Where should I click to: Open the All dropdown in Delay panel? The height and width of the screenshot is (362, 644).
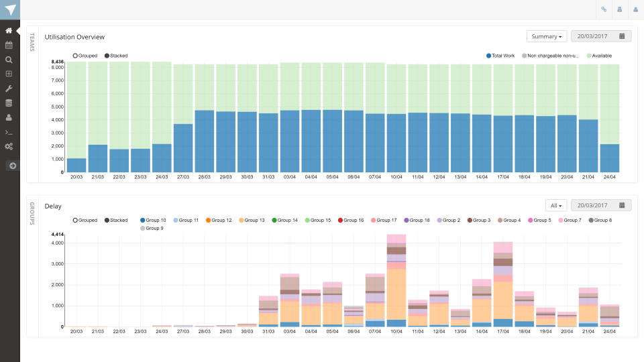[557, 205]
